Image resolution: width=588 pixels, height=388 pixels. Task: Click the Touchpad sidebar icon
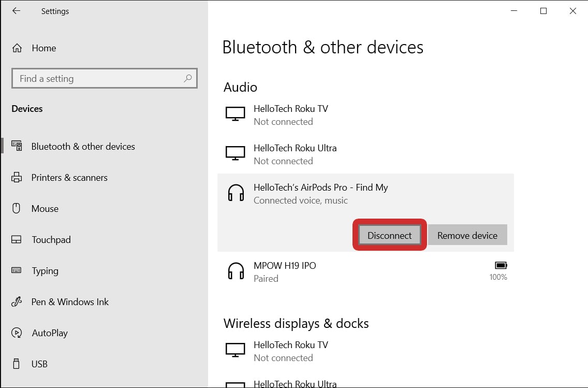pos(17,240)
